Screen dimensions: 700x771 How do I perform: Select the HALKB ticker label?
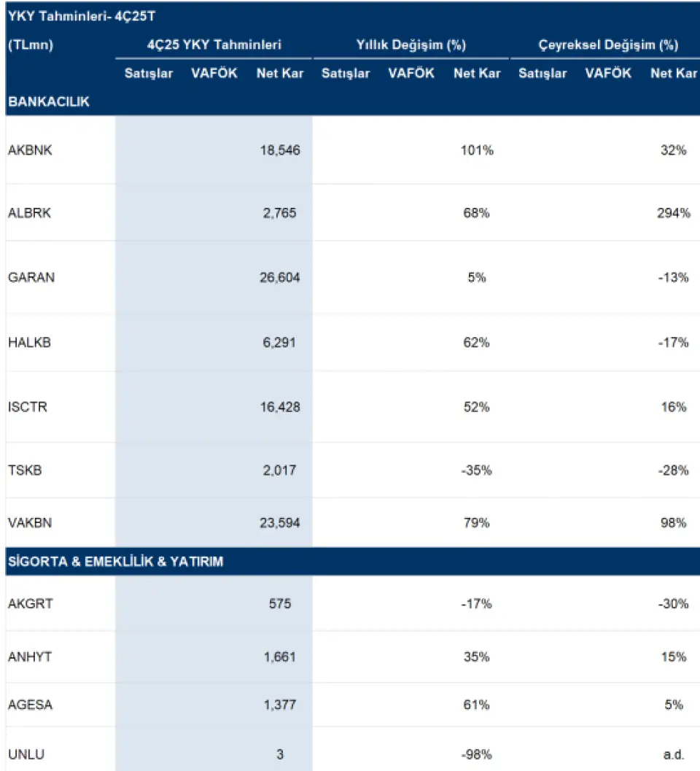tap(29, 342)
